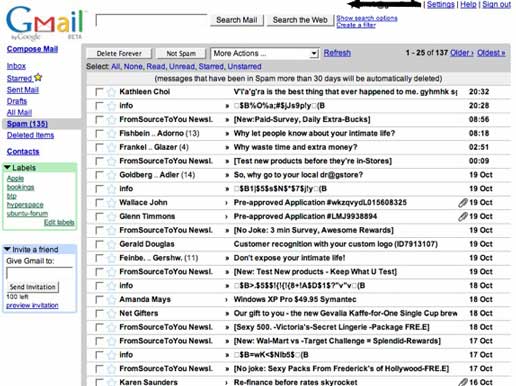Viewport: 516px width, 386px height.
Task: Open the All Mail folder
Action: click(19, 113)
